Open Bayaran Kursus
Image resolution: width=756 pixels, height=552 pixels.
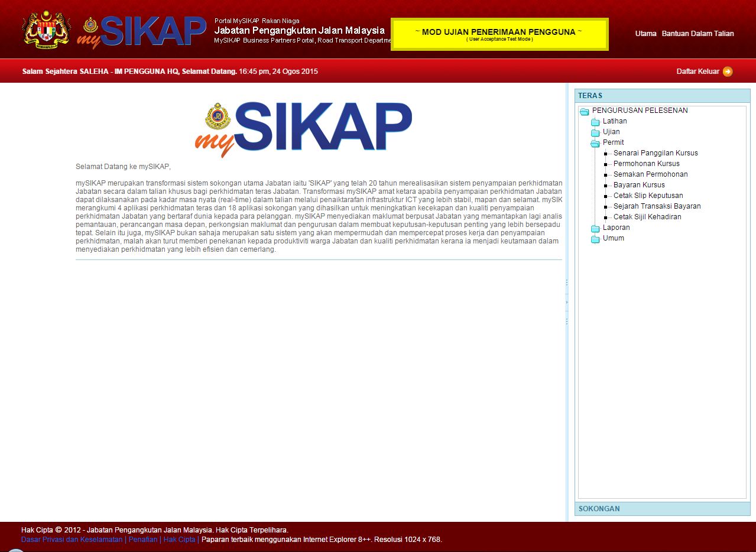tap(639, 185)
